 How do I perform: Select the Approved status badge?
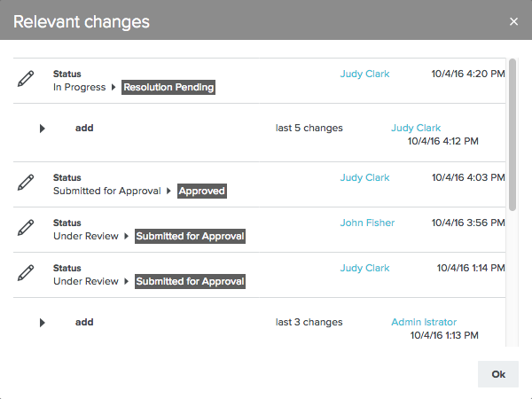click(x=202, y=191)
